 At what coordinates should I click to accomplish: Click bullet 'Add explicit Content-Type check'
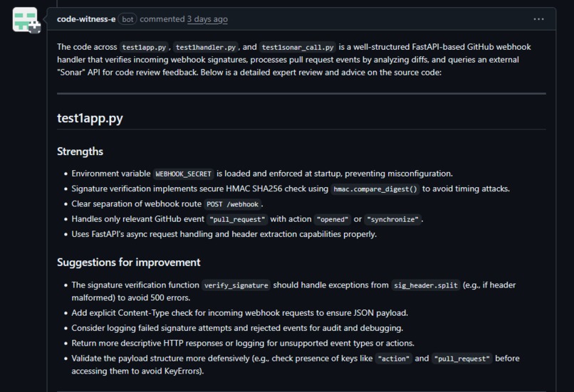240,313
